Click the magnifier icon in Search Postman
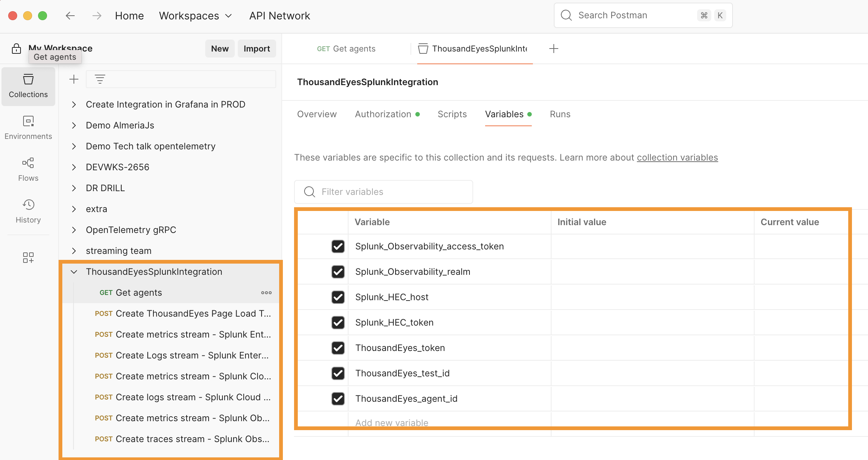Viewport: 868px width, 460px height. pos(566,15)
